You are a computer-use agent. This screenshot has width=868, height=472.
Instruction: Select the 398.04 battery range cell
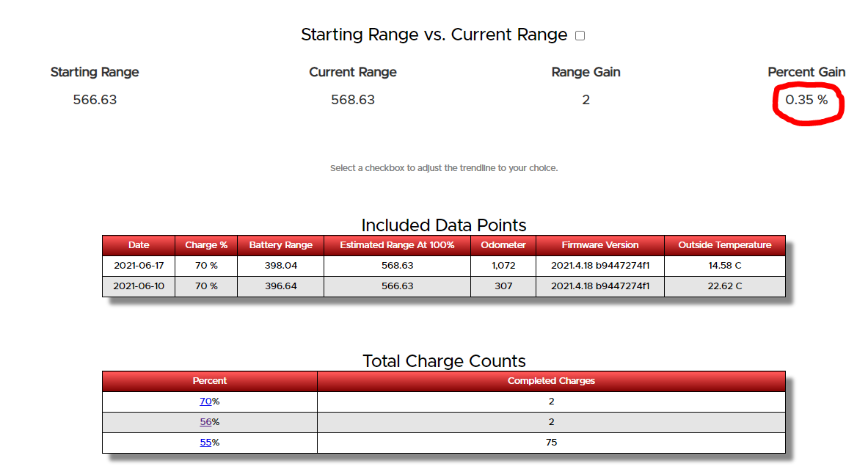[281, 266]
